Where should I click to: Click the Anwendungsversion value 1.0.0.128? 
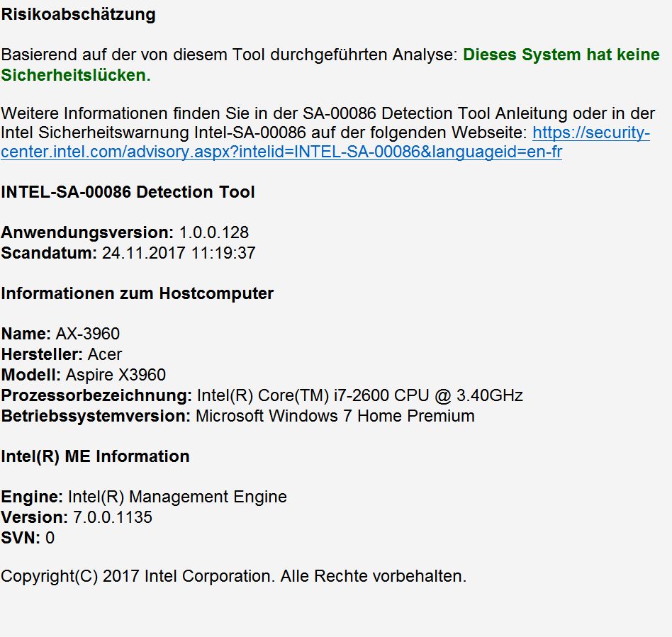pos(214,232)
